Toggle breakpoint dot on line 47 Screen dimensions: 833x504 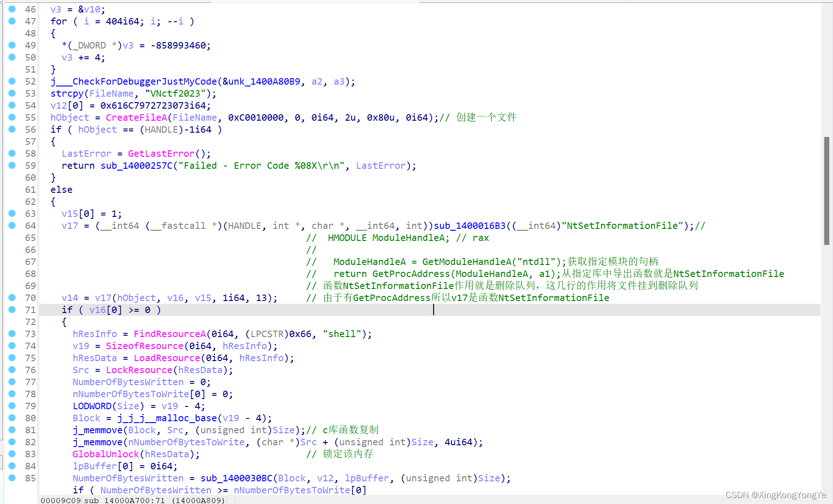coord(12,21)
